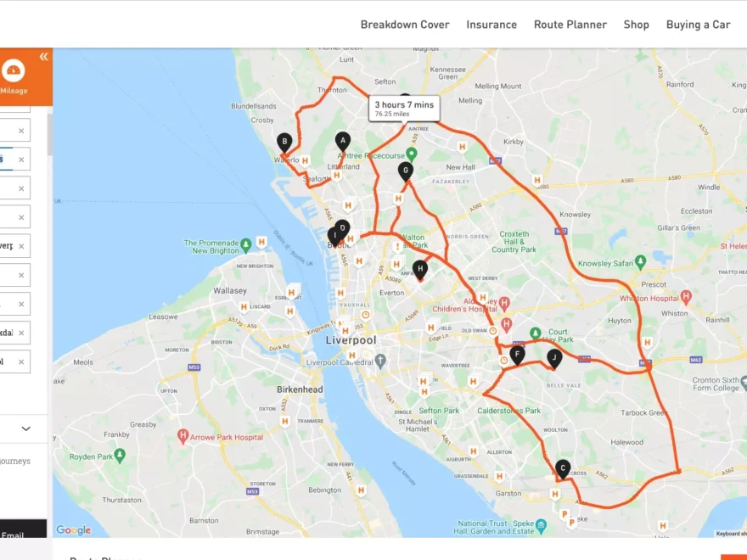Select map marker A near Aintree Racecourse

(x=343, y=140)
